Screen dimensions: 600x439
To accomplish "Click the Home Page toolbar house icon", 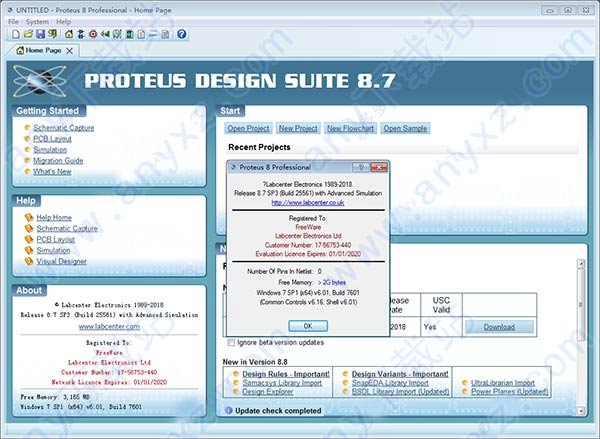I will coord(68,34).
